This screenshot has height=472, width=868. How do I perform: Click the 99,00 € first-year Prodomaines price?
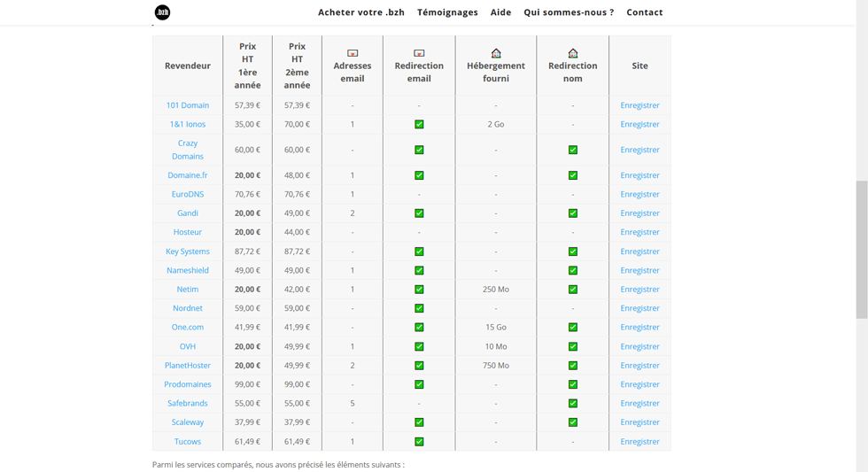click(247, 384)
